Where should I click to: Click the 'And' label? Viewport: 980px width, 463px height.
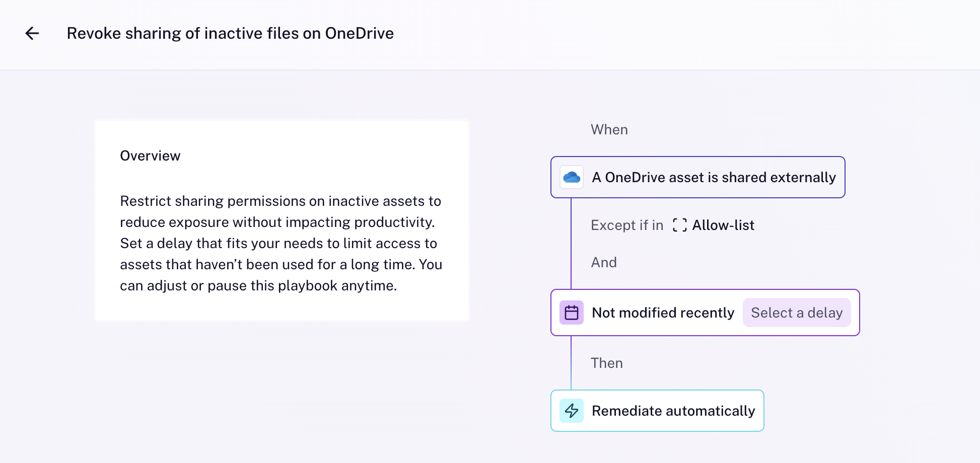pos(604,262)
